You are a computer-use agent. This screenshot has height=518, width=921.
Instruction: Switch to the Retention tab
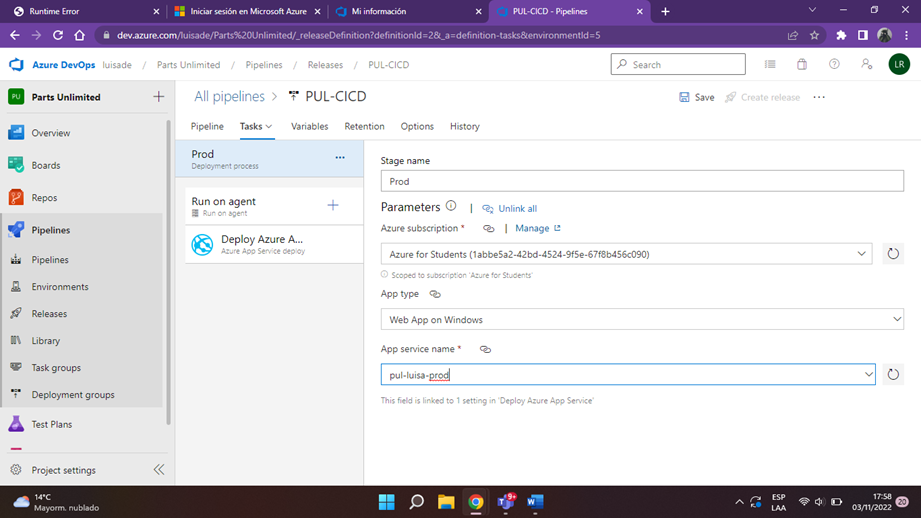pos(364,126)
